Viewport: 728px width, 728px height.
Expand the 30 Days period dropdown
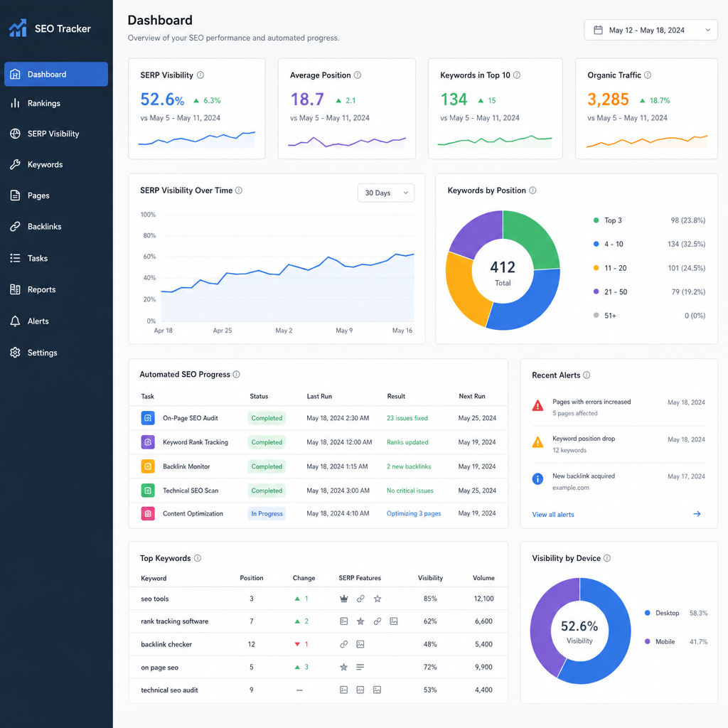pyautogui.click(x=386, y=193)
